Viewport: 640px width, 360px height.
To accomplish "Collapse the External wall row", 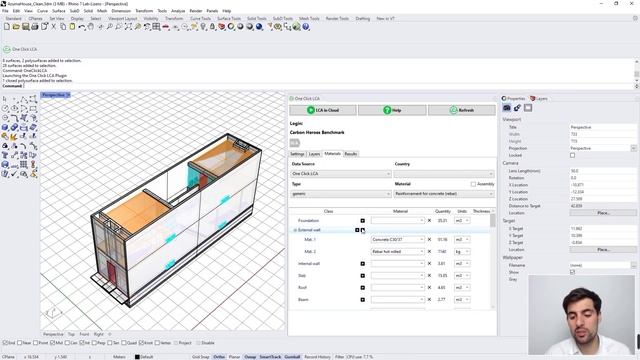I will (x=295, y=230).
